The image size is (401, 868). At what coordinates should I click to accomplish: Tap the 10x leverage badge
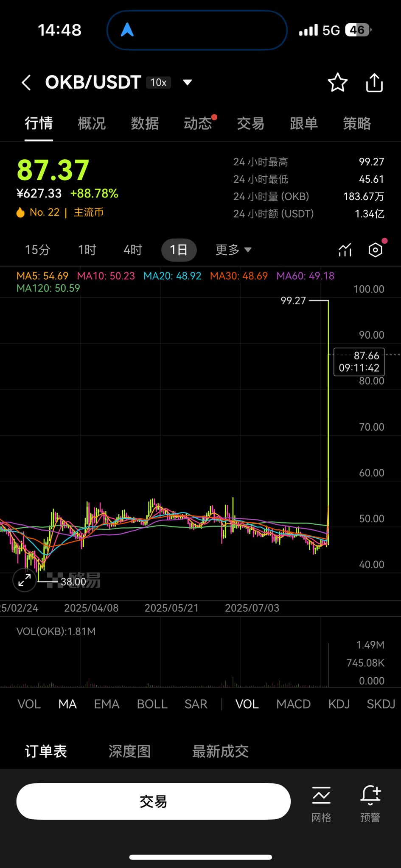click(x=159, y=83)
